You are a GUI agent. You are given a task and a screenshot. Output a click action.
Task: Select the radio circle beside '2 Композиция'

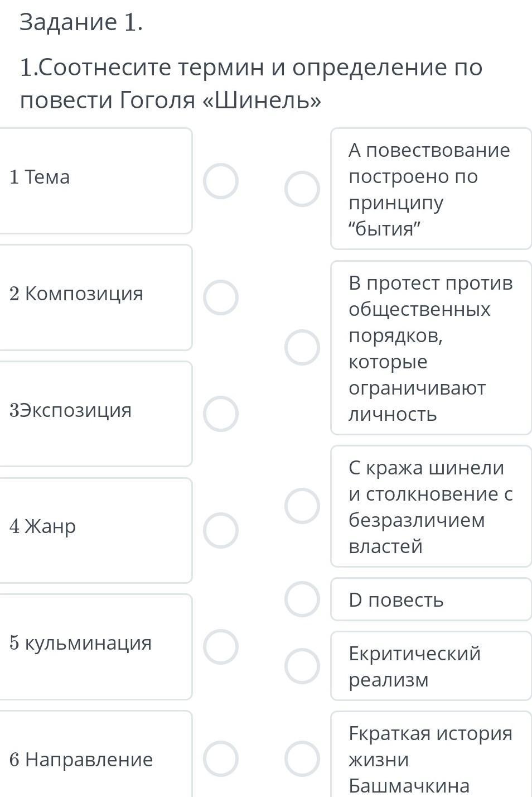[x=221, y=297]
